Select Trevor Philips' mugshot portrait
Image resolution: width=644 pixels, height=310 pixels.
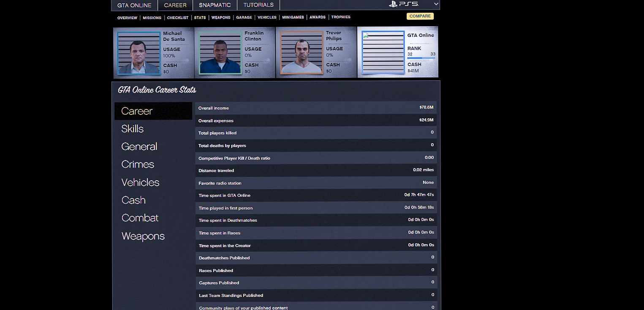pyautogui.click(x=302, y=53)
